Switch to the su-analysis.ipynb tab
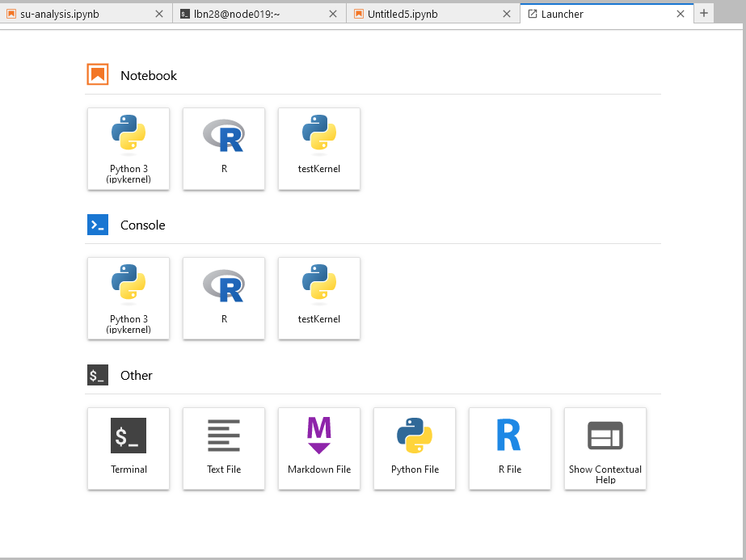746x560 pixels. click(86, 14)
